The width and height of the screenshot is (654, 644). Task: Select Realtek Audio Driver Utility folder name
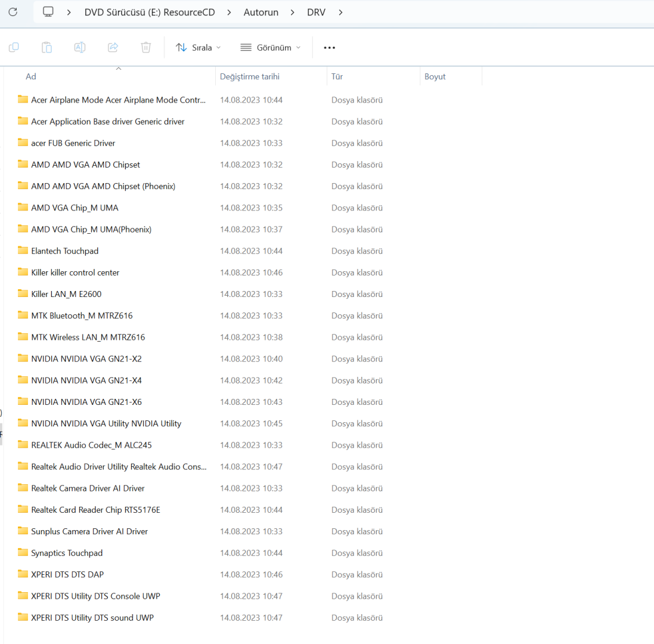point(119,467)
